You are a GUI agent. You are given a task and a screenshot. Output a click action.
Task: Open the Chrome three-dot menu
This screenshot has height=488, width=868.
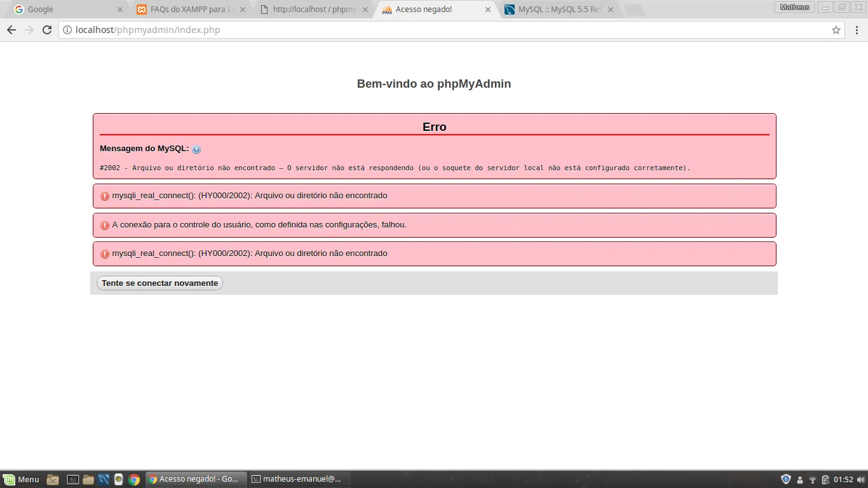857,30
